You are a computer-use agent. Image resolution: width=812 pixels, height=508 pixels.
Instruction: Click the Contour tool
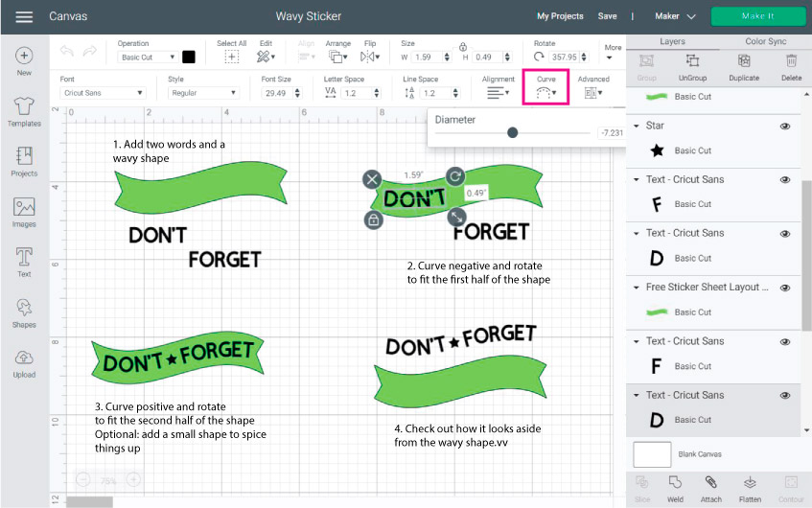(791, 489)
